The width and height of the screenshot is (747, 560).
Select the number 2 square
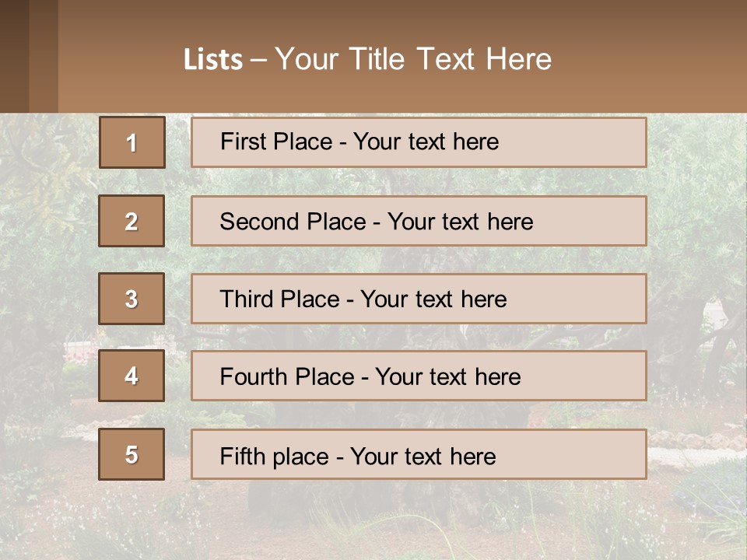click(x=132, y=221)
